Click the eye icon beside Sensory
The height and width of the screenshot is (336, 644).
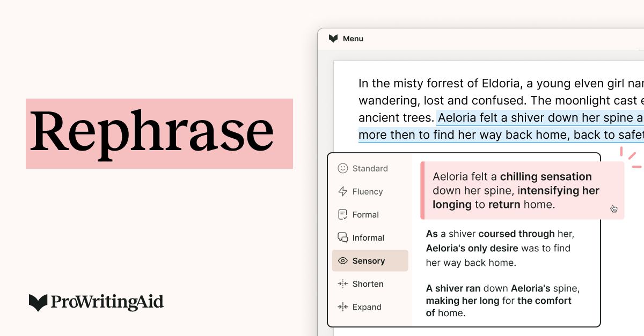point(342,260)
